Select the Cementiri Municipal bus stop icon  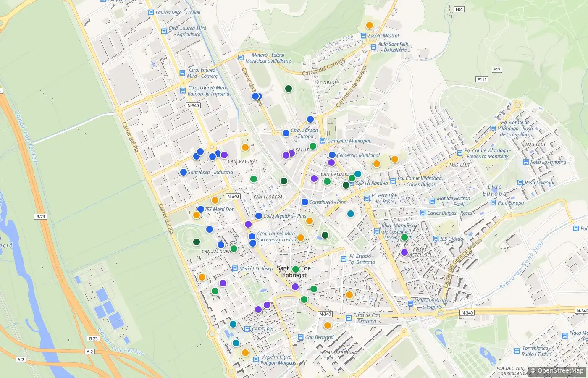pyautogui.click(x=323, y=141)
